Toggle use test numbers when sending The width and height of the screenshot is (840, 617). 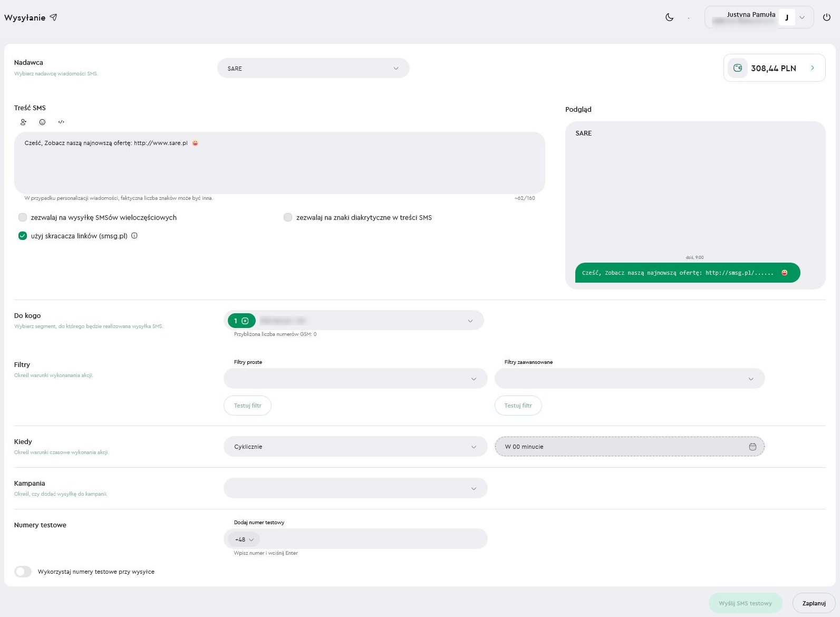(x=23, y=572)
